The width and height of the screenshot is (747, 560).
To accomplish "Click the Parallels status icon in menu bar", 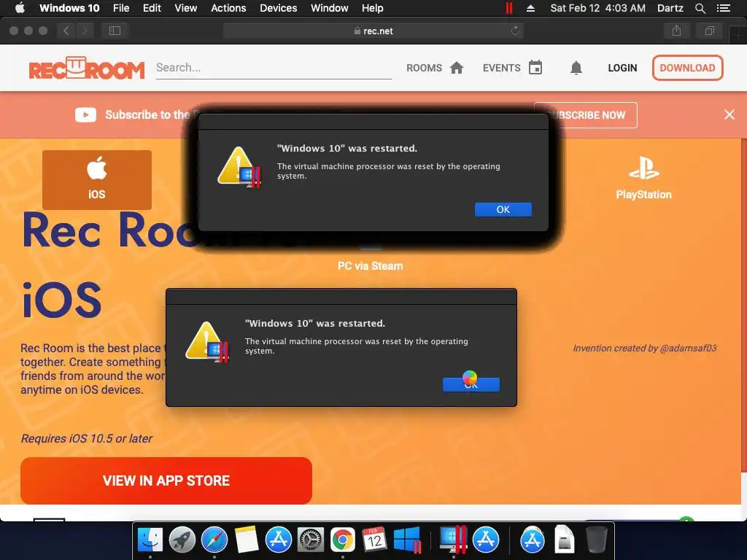I will (x=509, y=8).
